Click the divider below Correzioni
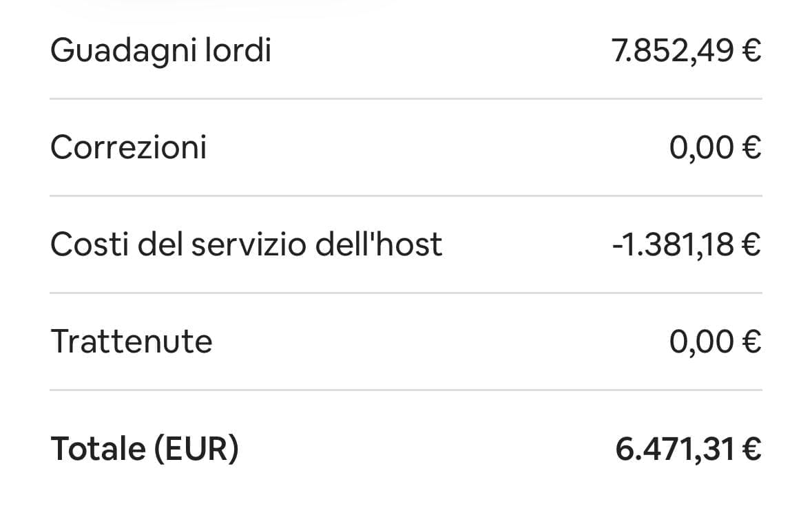This screenshot has height=515, width=812. tap(406, 196)
